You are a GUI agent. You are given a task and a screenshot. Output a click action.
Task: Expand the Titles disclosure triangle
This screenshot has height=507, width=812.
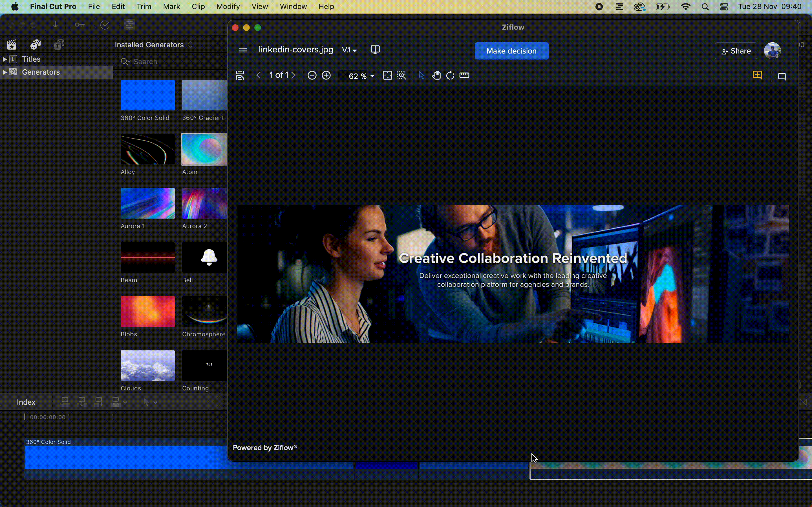(x=5, y=59)
